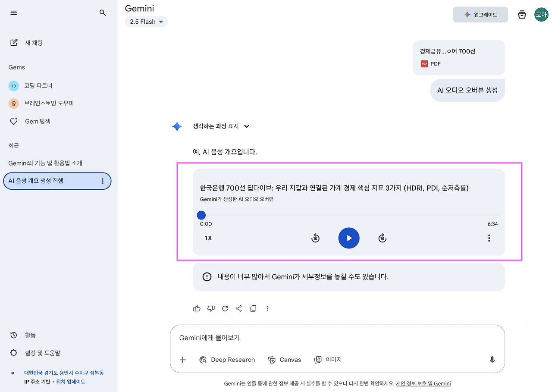The width and height of the screenshot is (552, 392).
Task: Click the 예, AI 음성 개요입니다. response text
Action: 225,152
